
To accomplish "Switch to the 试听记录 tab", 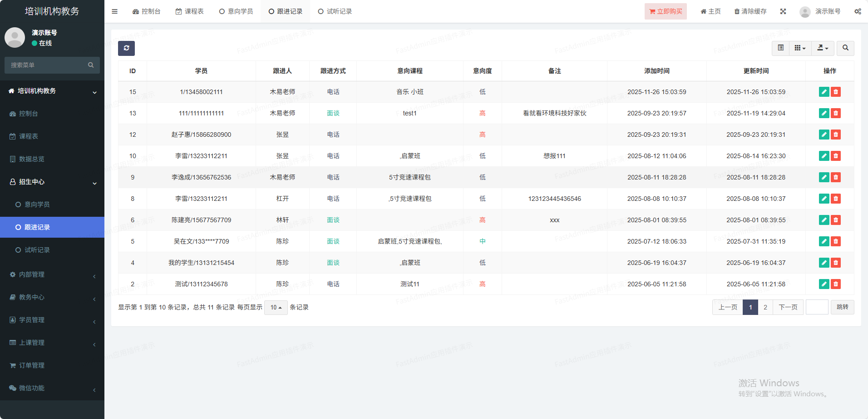I will (x=335, y=11).
